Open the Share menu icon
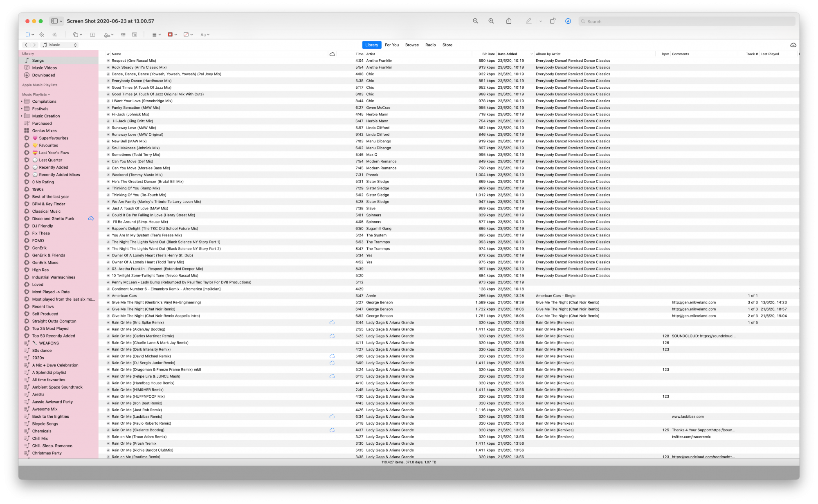This screenshot has height=504, width=818. [x=508, y=21]
